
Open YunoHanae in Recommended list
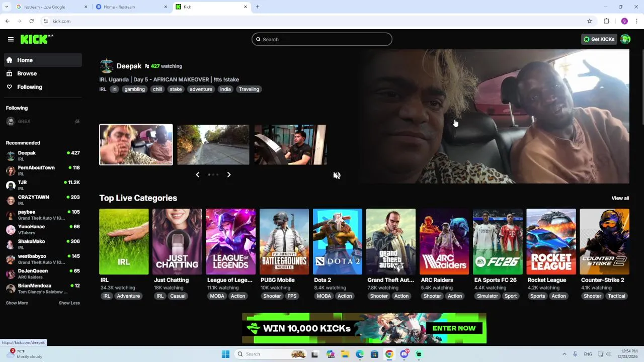point(43,229)
